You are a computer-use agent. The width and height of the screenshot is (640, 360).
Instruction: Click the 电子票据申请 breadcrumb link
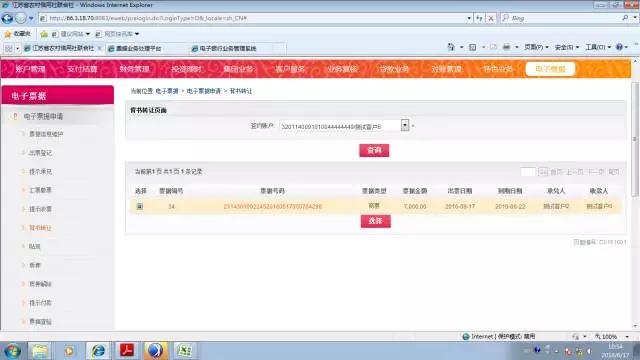point(204,91)
